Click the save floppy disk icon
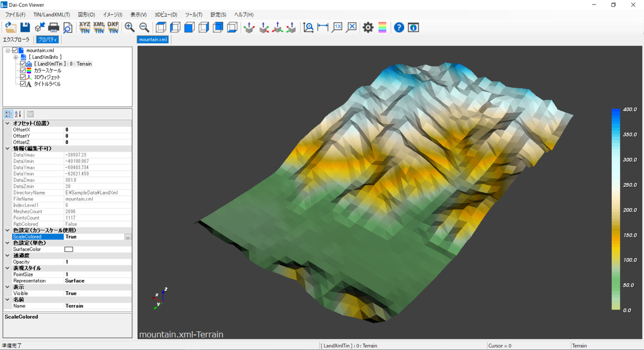Screen dimensions: 644x350 pyautogui.click(x=25, y=27)
